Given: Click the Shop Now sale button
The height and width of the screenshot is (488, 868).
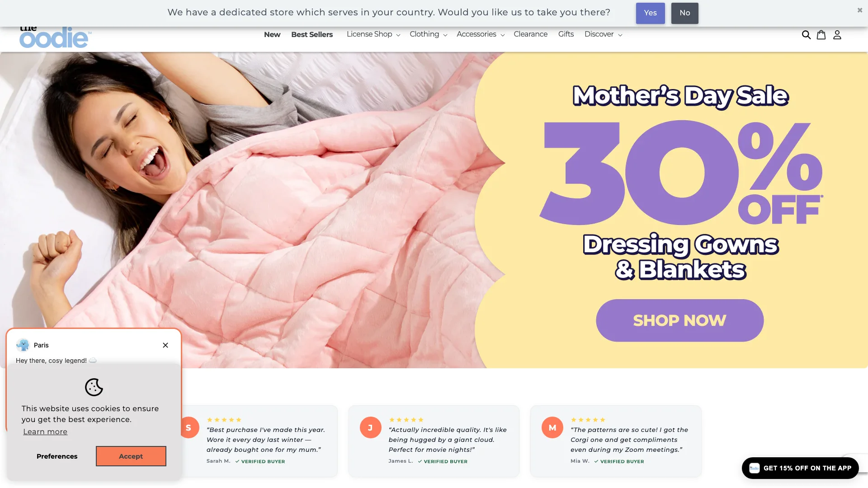Looking at the screenshot, I should [x=679, y=320].
